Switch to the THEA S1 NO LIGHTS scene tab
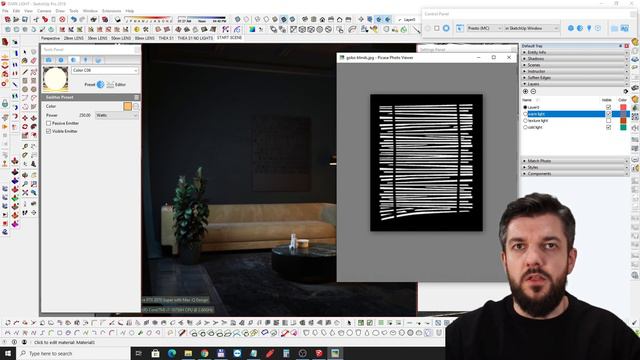Viewport: 640px width, 360px height. pos(195,38)
